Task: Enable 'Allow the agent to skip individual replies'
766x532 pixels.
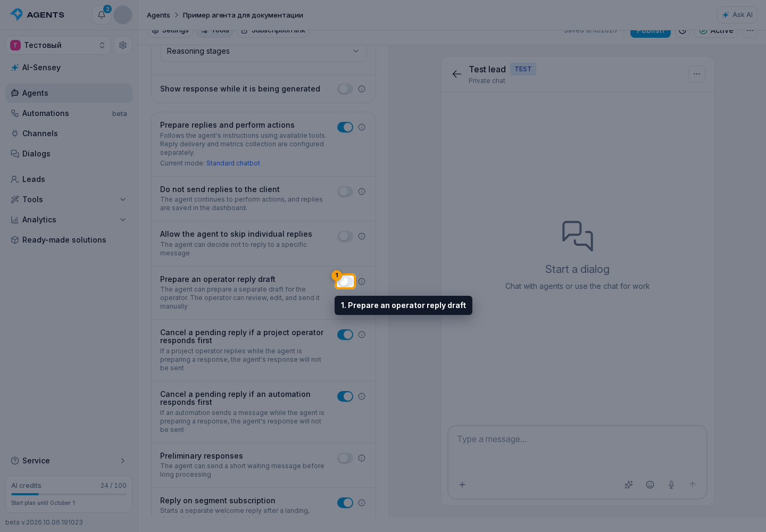Action: (x=345, y=236)
